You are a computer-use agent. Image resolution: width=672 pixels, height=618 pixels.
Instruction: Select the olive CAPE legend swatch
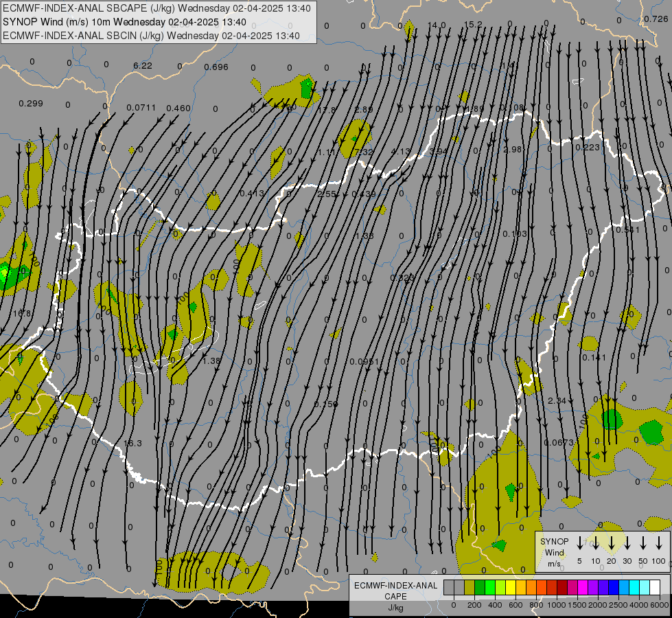[470, 588]
